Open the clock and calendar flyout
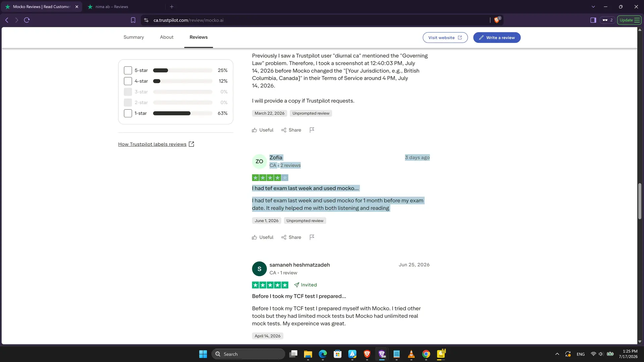 tap(628, 354)
